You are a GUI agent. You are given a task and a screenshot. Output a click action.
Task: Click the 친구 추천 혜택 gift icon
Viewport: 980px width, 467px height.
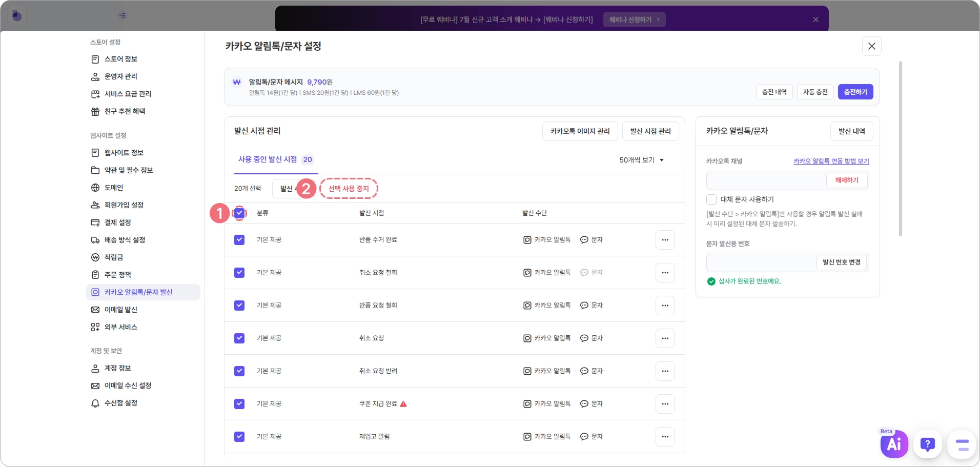[95, 111]
